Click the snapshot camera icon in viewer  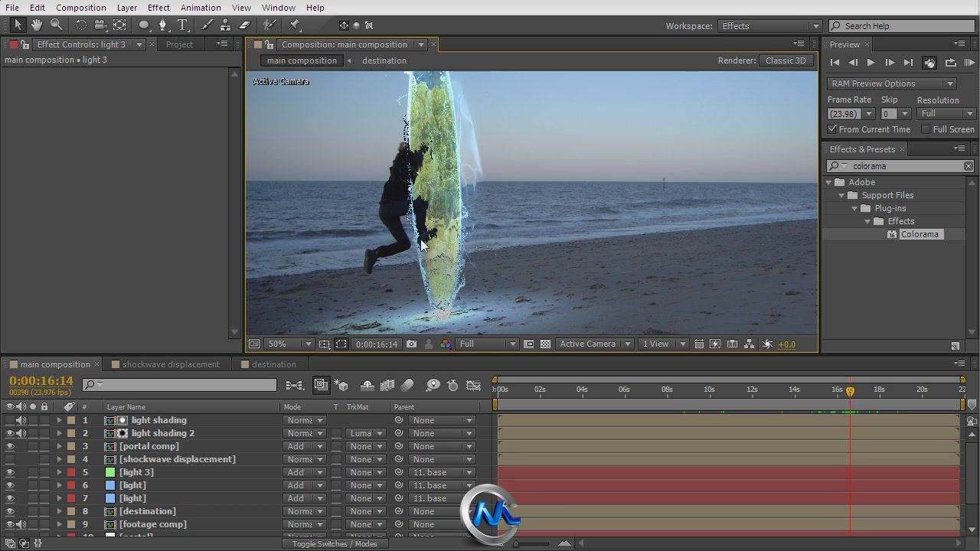412,344
